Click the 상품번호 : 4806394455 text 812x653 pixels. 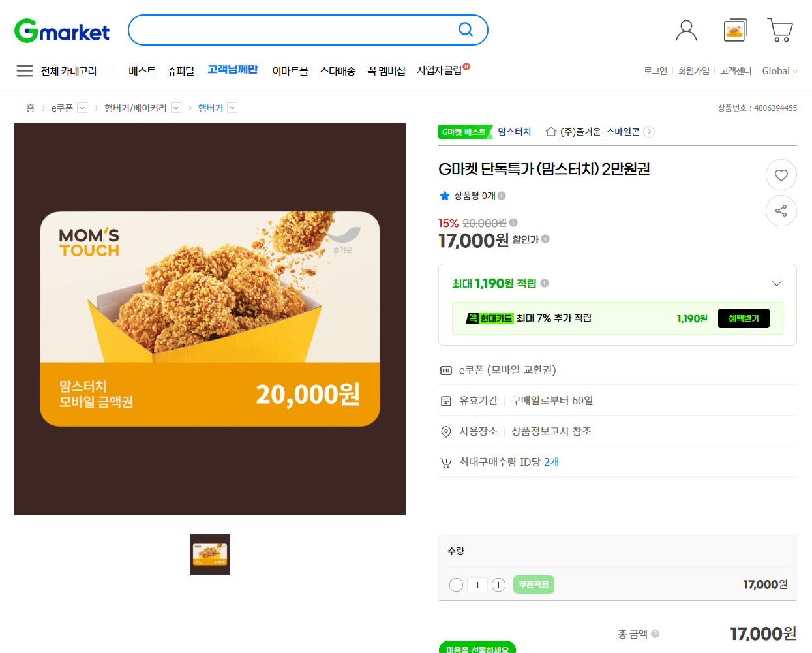(x=757, y=108)
